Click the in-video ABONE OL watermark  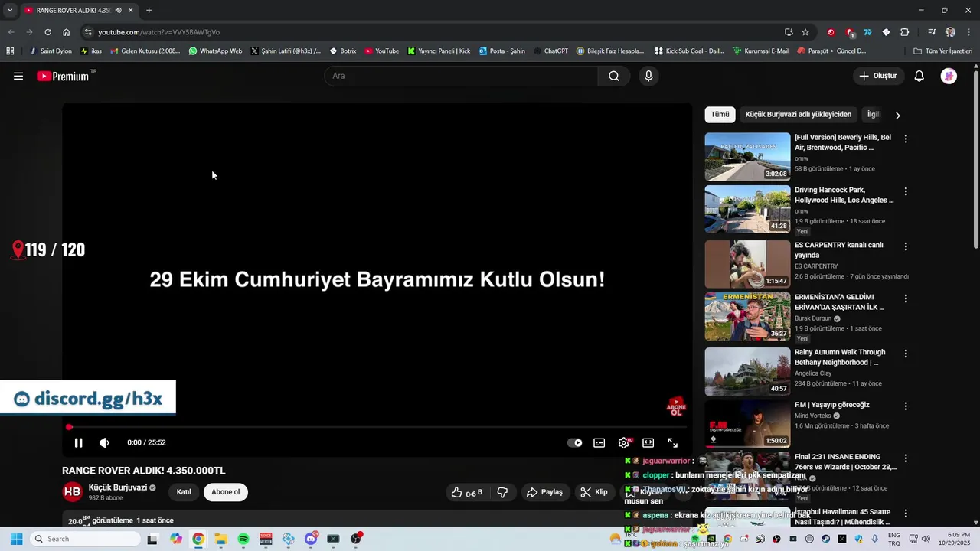tap(676, 406)
